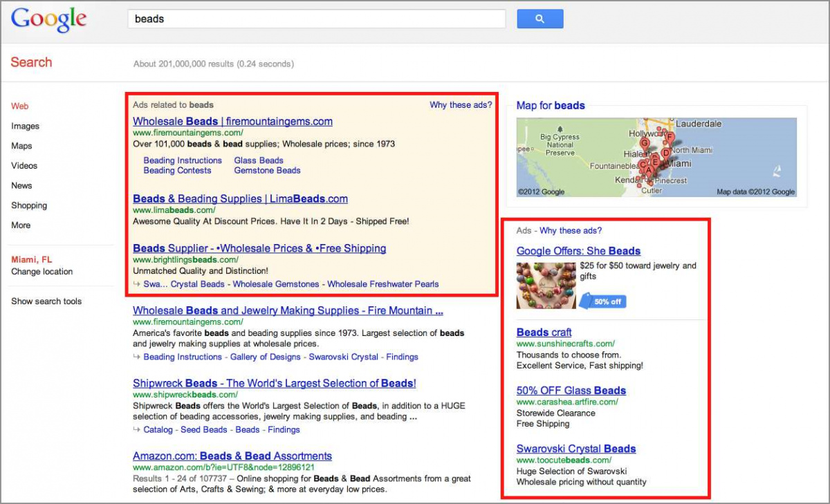Click the Gallery of Designs sitelink
Viewport: 830px width, 504px height.
[266, 357]
